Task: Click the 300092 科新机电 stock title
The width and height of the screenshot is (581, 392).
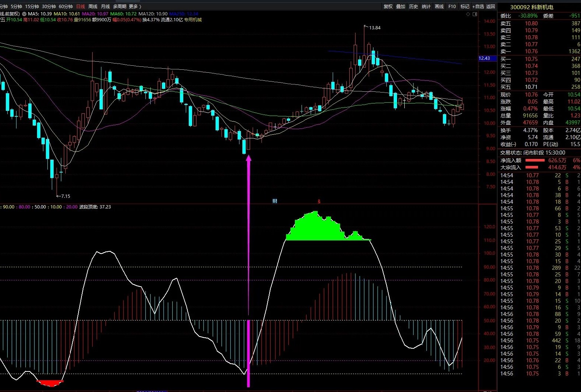Action: [531, 7]
